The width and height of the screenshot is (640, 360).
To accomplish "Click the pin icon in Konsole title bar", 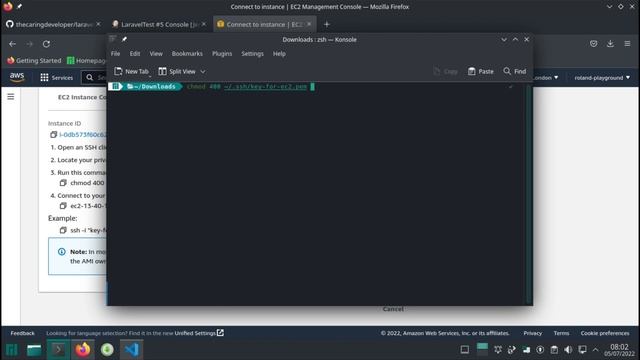I will (x=124, y=40).
